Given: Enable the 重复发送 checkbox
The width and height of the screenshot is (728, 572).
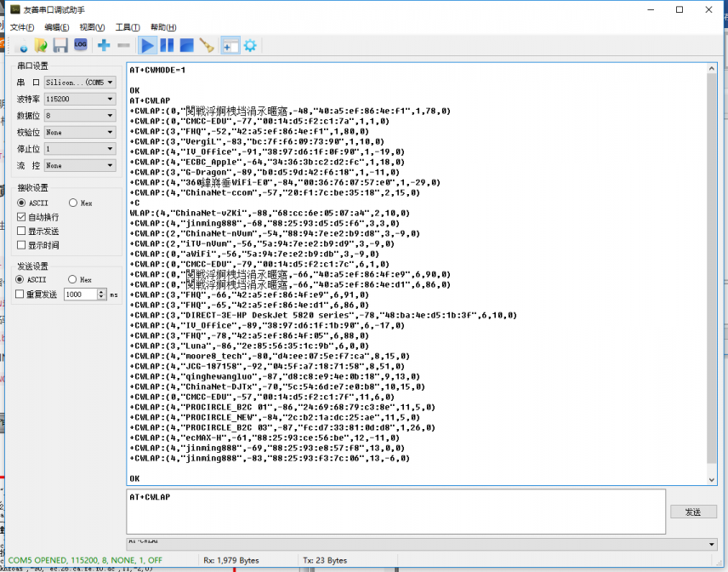Looking at the screenshot, I should click(x=20, y=294).
